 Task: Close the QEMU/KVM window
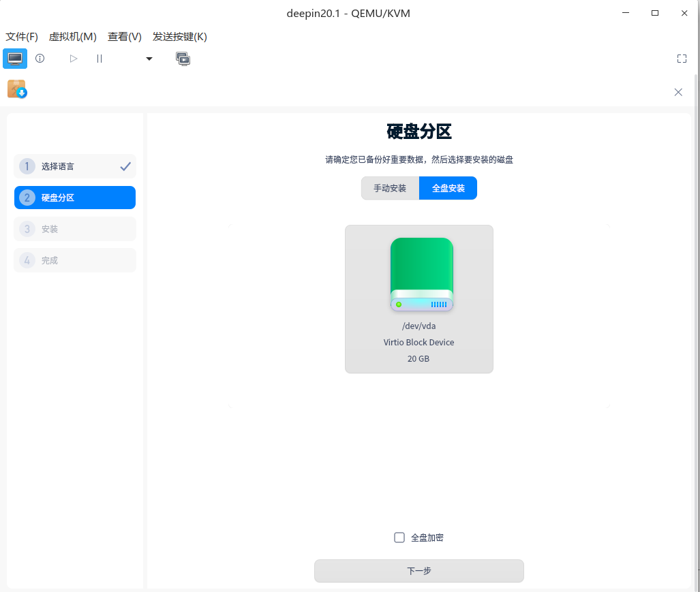pyautogui.click(x=684, y=13)
